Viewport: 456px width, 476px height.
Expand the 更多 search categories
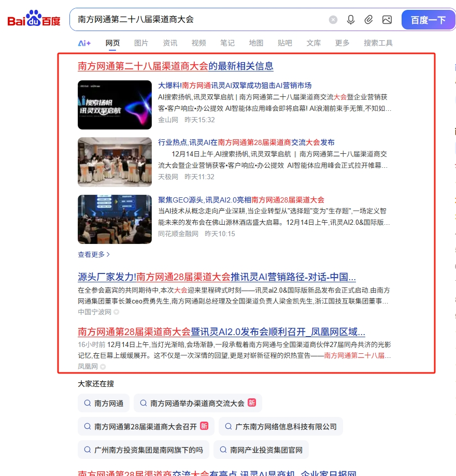tap(342, 43)
